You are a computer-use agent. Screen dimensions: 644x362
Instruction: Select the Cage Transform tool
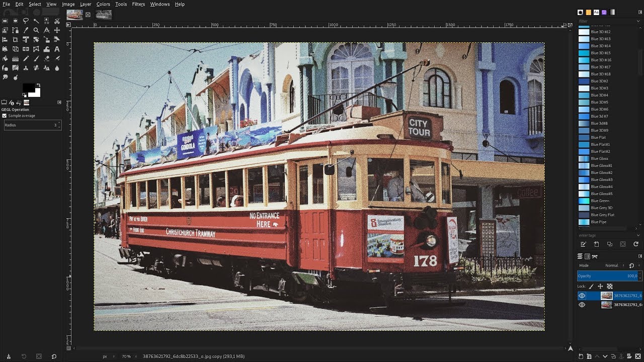point(36,49)
